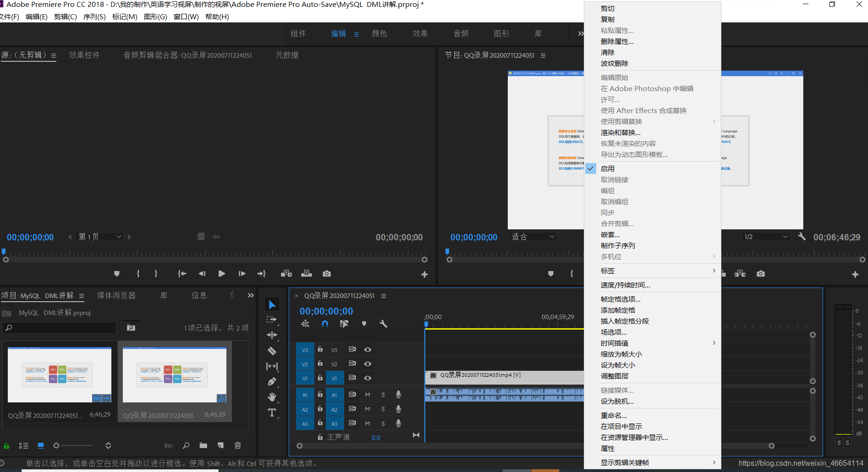Screen dimensions: 868x472
Task: Toggle sync lock for track V2
Action: coord(352,363)
